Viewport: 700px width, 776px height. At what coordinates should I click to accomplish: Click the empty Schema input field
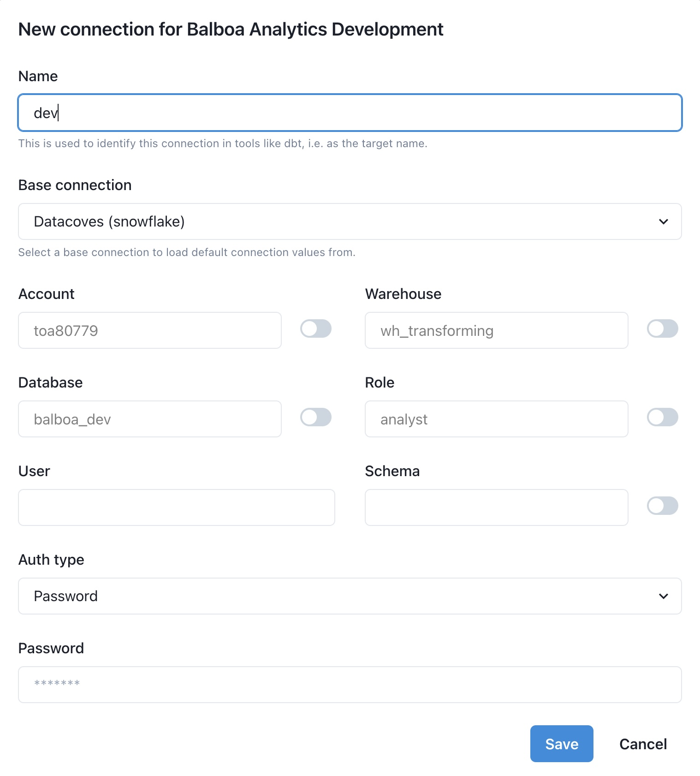tap(497, 507)
